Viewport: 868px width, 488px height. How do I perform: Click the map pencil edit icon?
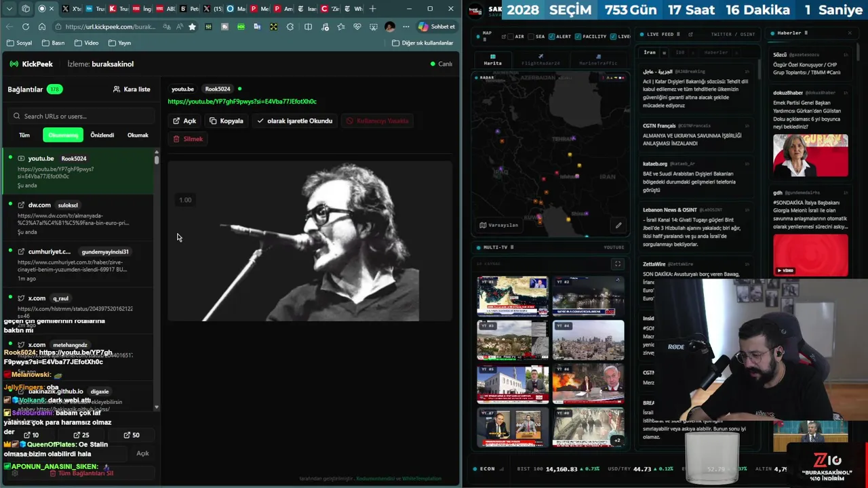(618, 225)
